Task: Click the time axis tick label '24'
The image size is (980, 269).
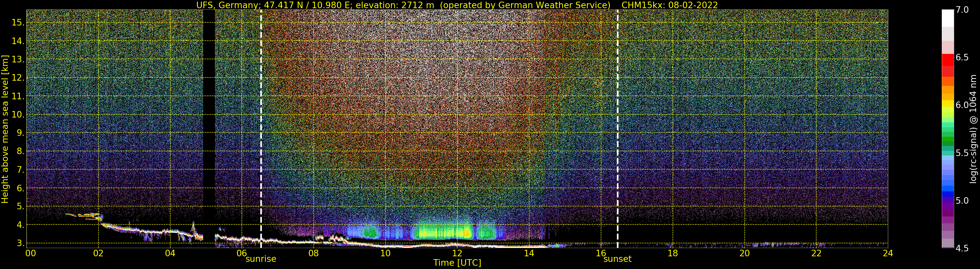Action: pyautogui.click(x=888, y=253)
